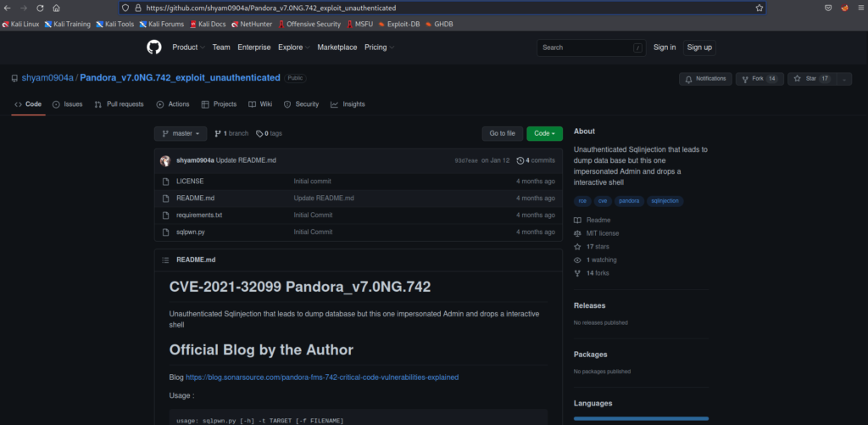Click the sqlinjection topic tag
Image resolution: width=868 pixels, height=425 pixels.
665,201
